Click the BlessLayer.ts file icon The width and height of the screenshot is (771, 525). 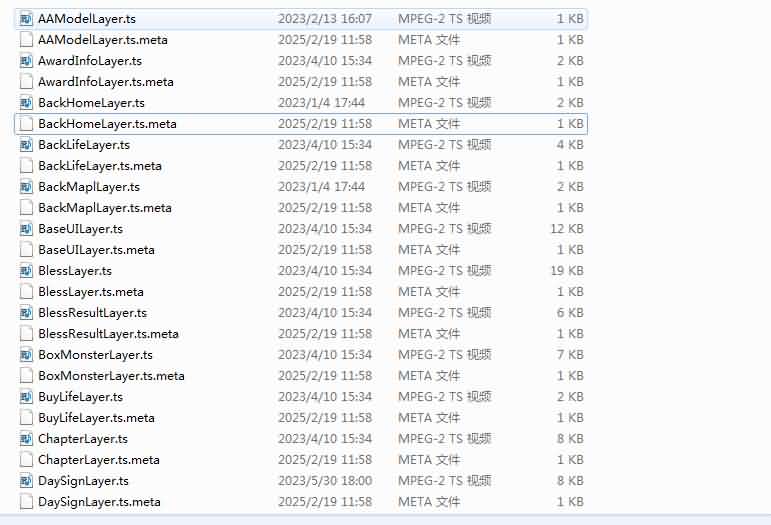pyautogui.click(x=27, y=271)
